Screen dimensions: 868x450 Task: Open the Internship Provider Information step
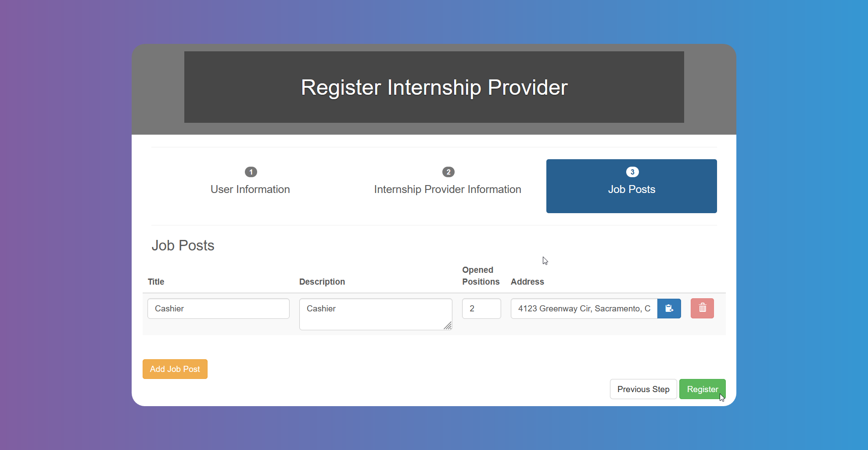pyautogui.click(x=447, y=189)
